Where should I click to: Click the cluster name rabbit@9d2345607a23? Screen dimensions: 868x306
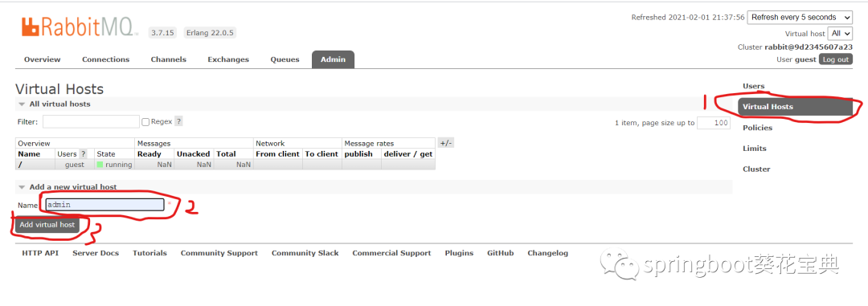(x=809, y=47)
